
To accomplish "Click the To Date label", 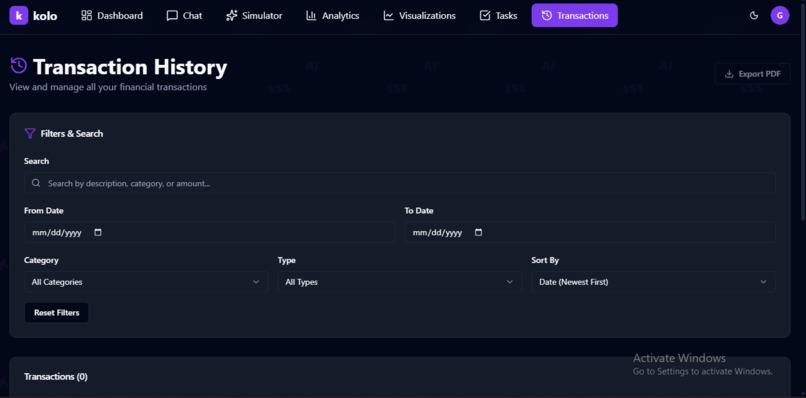I will coord(419,210).
